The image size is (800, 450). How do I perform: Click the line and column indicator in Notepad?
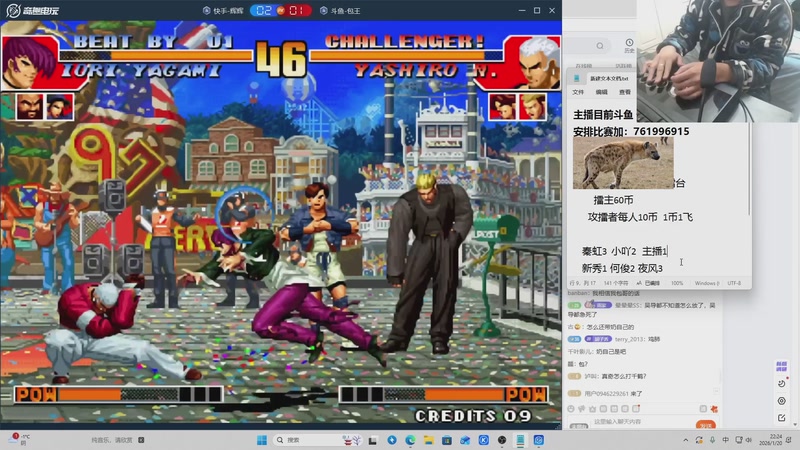click(x=582, y=283)
